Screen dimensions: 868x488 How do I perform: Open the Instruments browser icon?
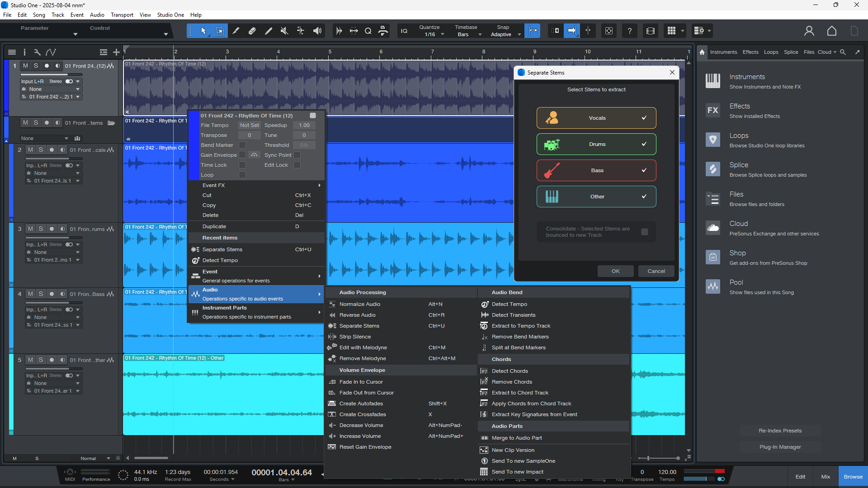click(x=713, y=81)
